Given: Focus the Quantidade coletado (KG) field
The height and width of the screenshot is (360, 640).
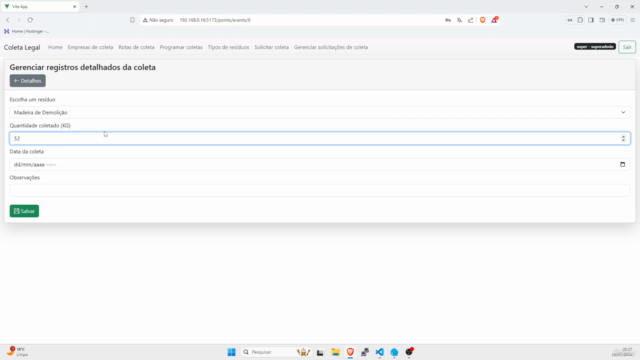Looking at the screenshot, I should [x=320, y=138].
